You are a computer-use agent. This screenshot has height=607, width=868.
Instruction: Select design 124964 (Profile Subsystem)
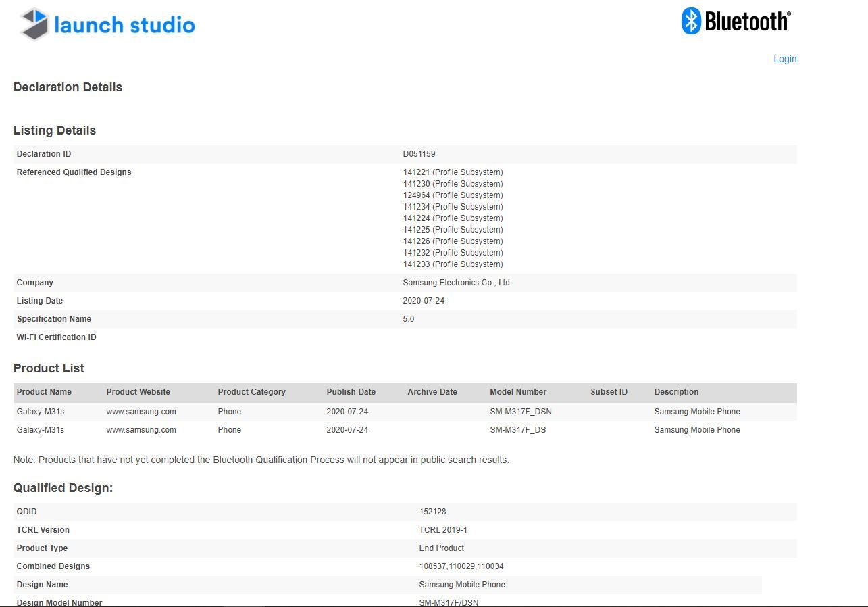tap(453, 195)
